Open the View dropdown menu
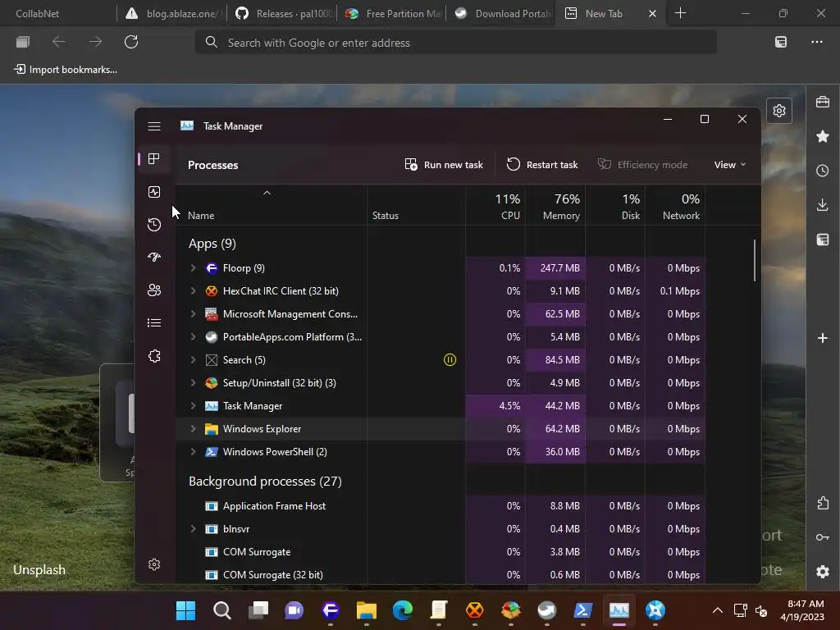The width and height of the screenshot is (840, 630). tap(729, 164)
